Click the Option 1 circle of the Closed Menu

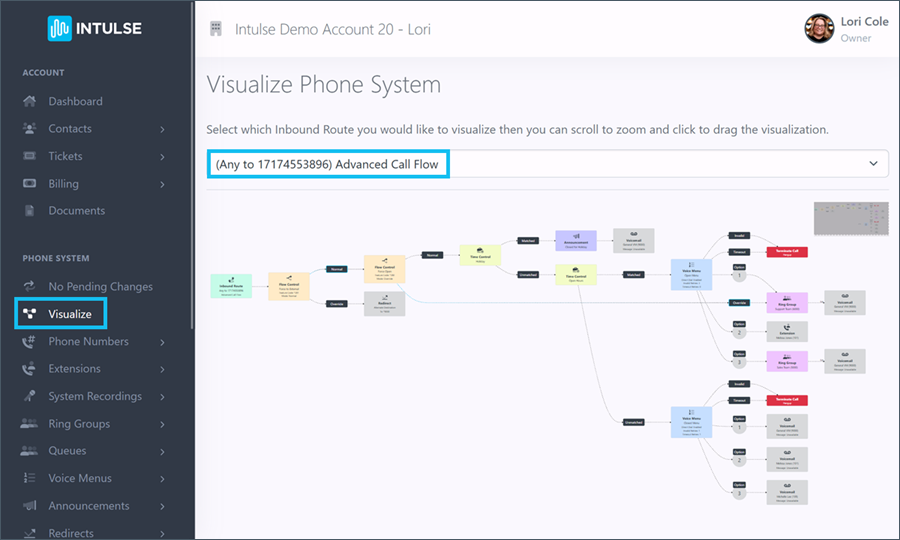click(x=739, y=427)
